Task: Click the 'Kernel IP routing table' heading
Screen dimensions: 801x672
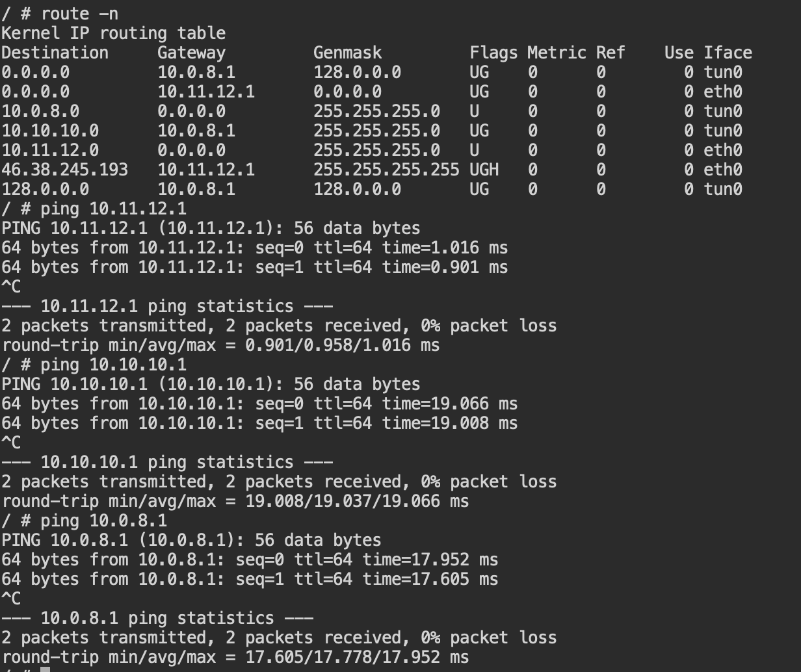Action: [x=114, y=33]
